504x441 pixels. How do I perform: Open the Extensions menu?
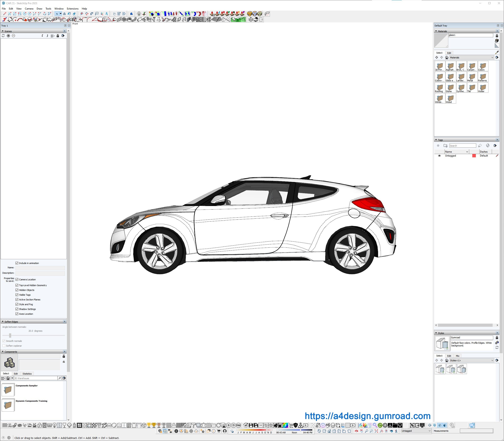click(73, 9)
